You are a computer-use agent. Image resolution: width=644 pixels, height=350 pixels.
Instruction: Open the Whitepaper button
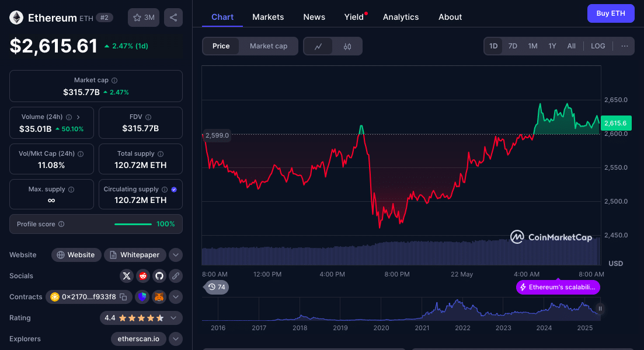pyautogui.click(x=135, y=255)
